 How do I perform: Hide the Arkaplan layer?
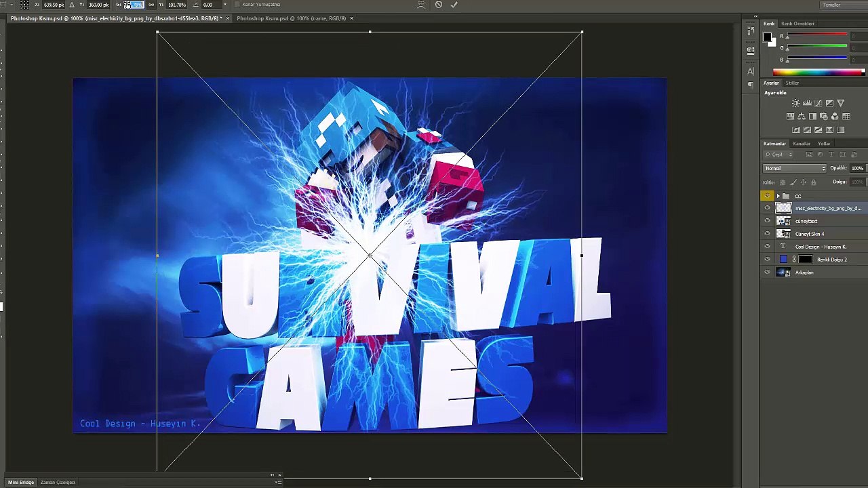768,272
